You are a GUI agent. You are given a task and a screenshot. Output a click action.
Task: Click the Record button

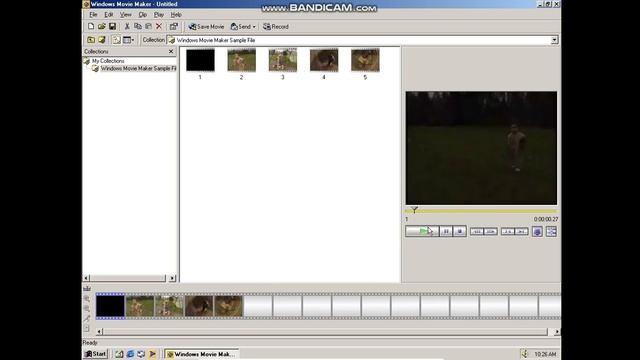(x=276, y=27)
